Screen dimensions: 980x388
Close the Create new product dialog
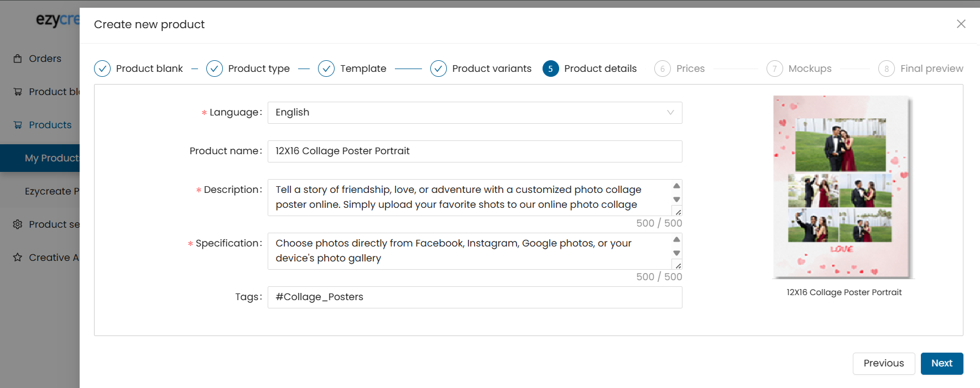pos(961,24)
